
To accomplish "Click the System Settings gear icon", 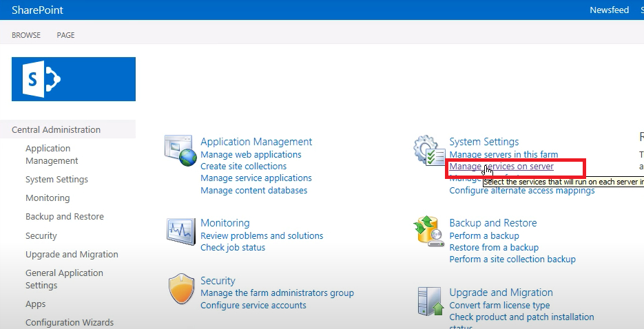I will (429, 151).
